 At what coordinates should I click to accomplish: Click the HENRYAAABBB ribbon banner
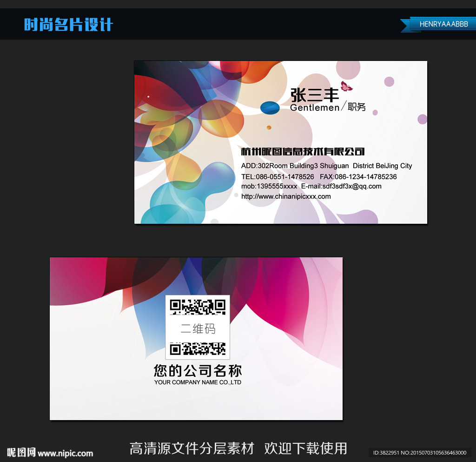[x=438, y=24]
